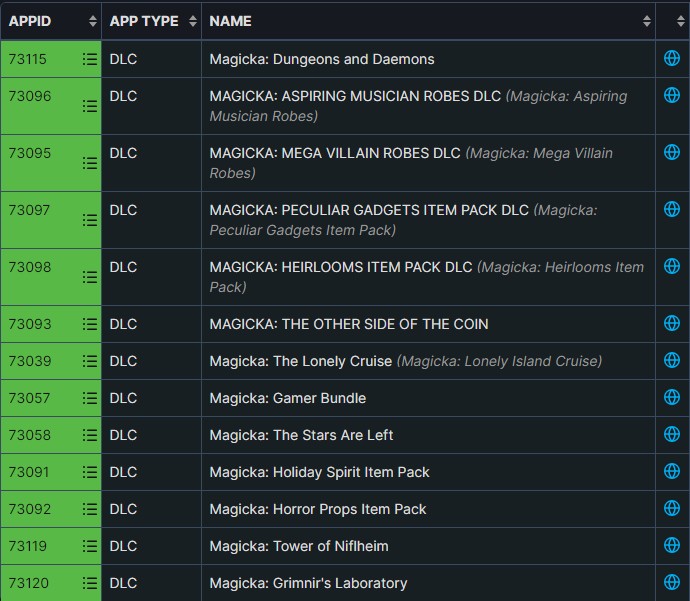The image size is (690, 601).
Task: Click globe icon for Mega Villain Robes
Action: [x=672, y=152]
